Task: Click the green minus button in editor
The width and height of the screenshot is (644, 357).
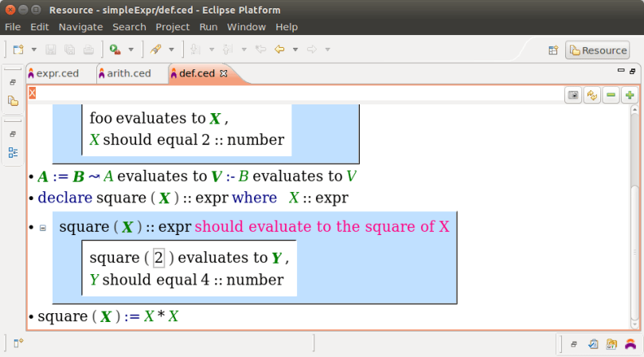Action: [x=611, y=95]
